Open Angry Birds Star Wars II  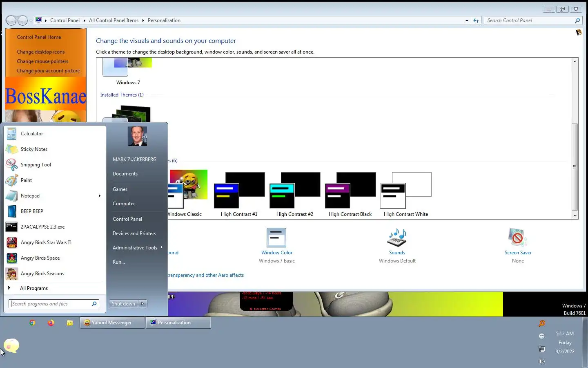pos(55,242)
